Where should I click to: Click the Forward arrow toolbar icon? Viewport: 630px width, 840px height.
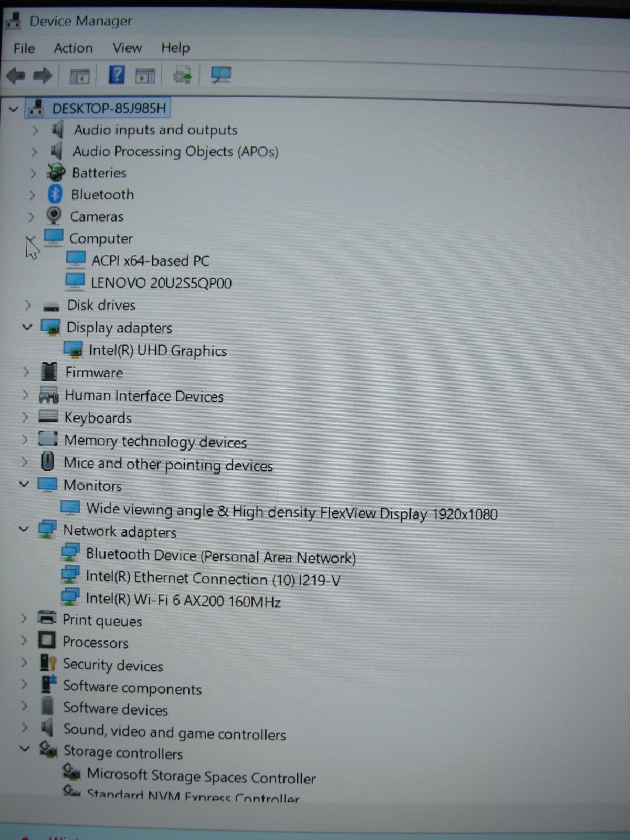coord(43,76)
